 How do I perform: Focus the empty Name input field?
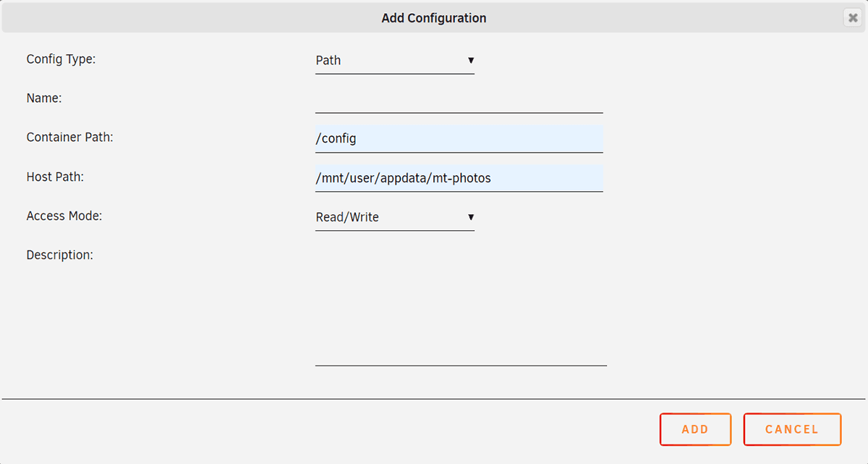(x=459, y=100)
